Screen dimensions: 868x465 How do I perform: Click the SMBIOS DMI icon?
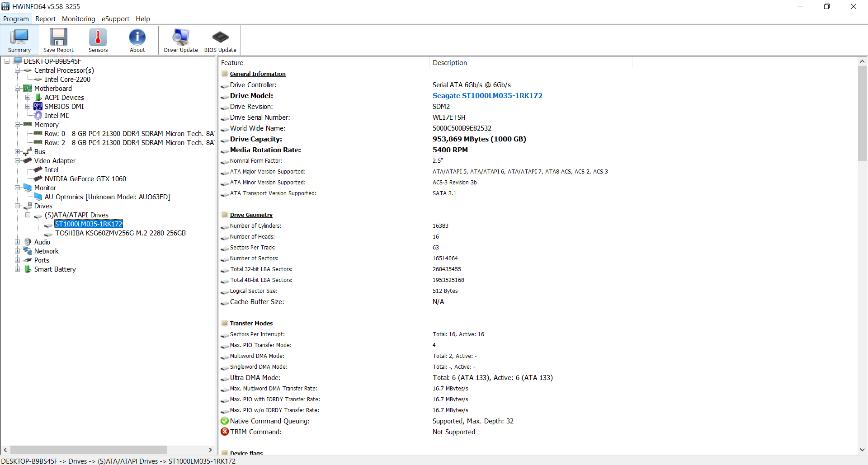(x=38, y=106)
